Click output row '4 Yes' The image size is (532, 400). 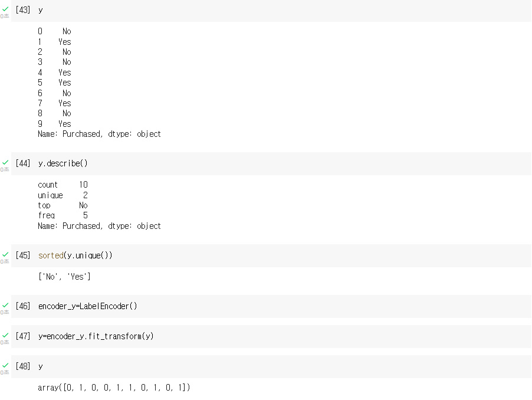pyautogui.click(x=54, y=73)
